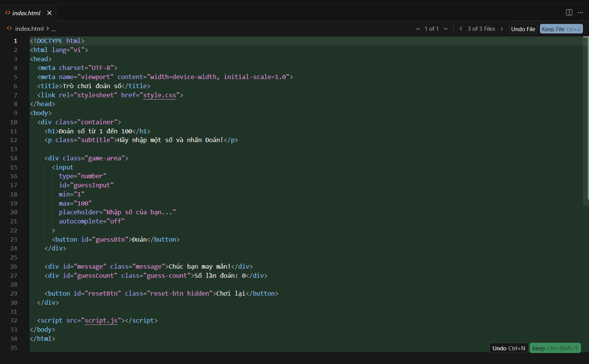The height and width of the screenshot is (364, 589).
Task: Click the HTML file icon in breadcrumb
Action: (x=10, y=28)
